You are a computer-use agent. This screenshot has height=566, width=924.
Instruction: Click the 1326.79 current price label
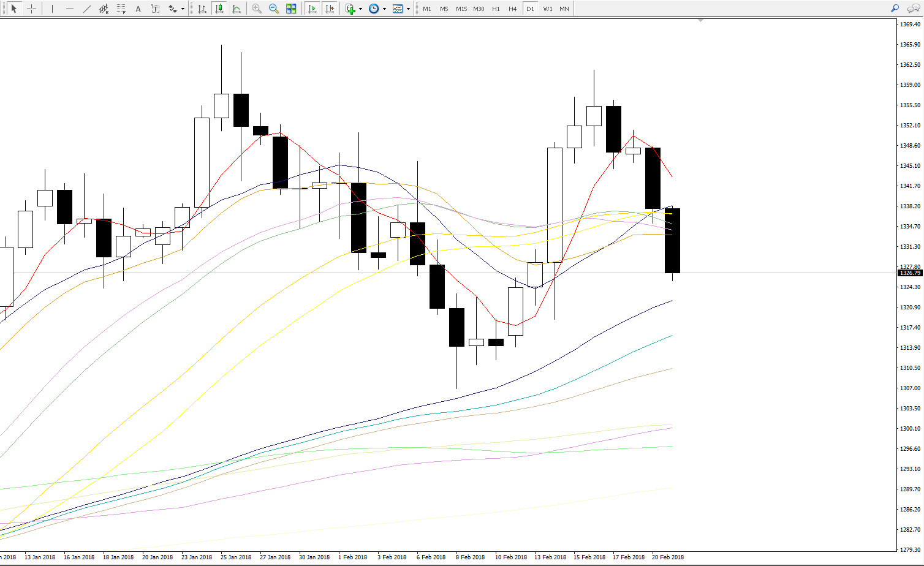(909, 273)
